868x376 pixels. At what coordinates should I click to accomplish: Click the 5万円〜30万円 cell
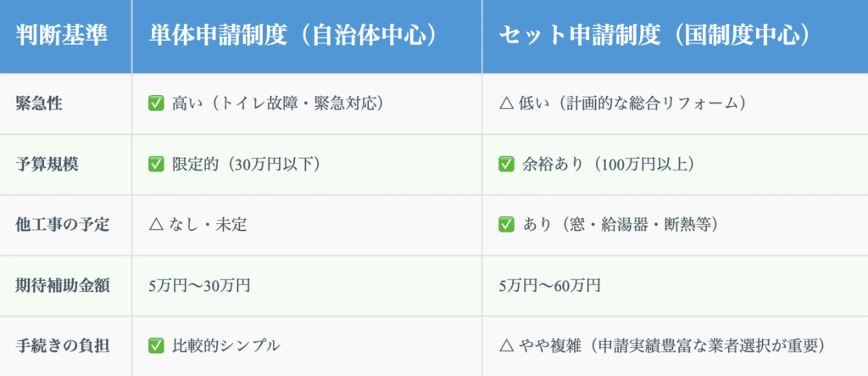pyautogui.click(x=199, y=285)
